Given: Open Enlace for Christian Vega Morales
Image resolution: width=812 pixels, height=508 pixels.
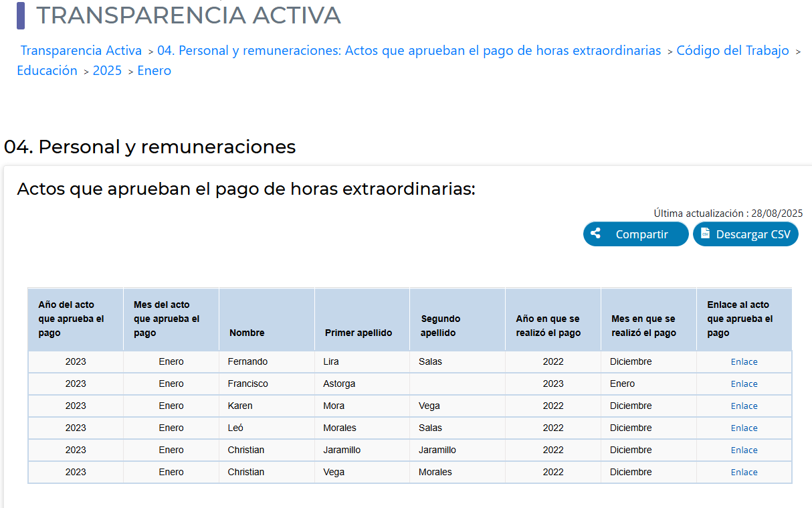Looking at the screenshot, I should (x=744, y=472).
